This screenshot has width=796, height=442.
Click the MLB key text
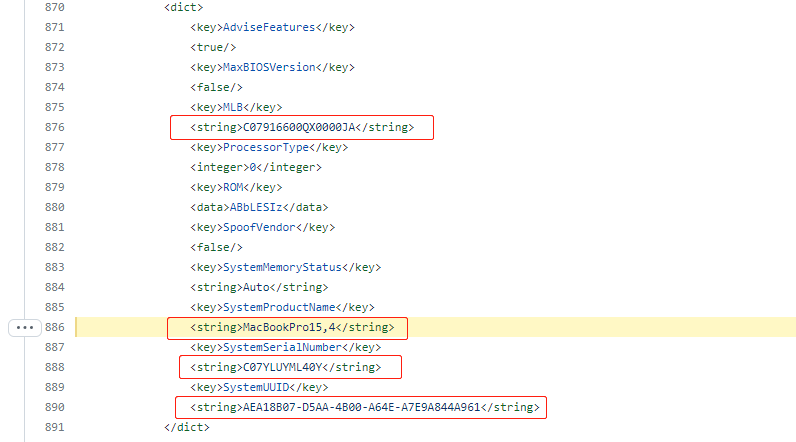[x=233, y=107]
